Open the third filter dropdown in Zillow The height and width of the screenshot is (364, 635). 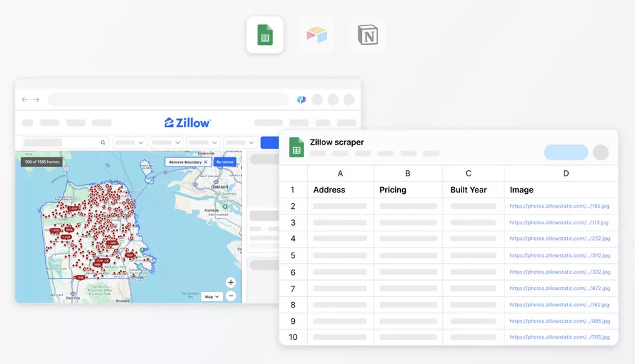coord(203,142)
